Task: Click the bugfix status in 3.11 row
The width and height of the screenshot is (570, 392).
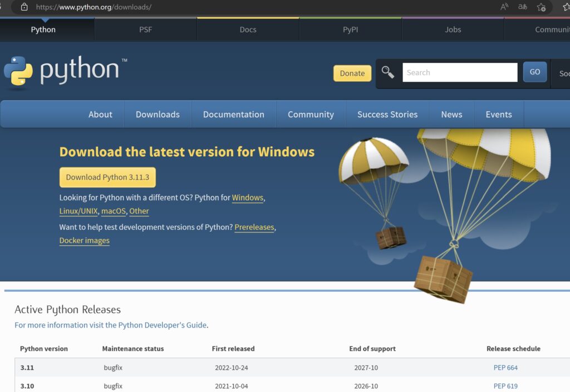Action: [x=113, y=368]
